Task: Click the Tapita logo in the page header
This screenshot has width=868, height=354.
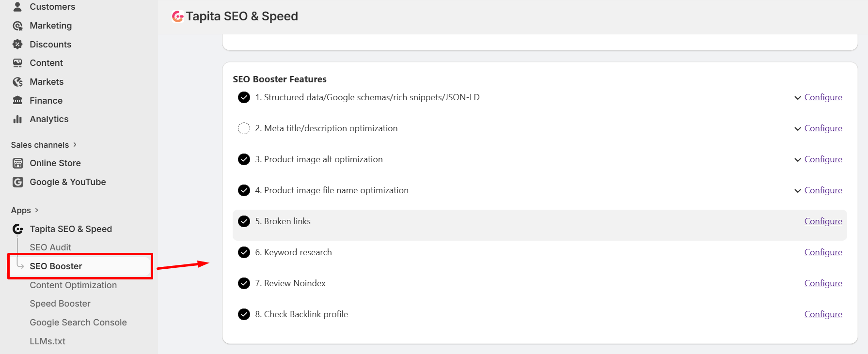Action: coord(178,16)
